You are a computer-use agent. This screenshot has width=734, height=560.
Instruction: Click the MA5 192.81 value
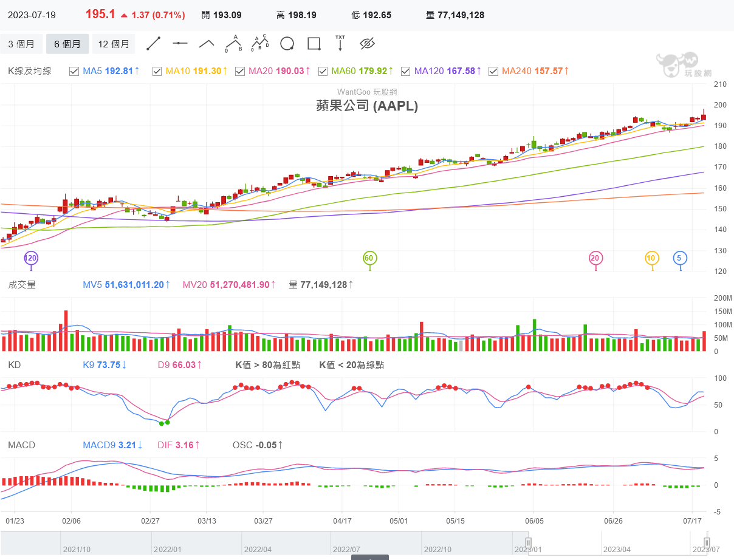111,71
